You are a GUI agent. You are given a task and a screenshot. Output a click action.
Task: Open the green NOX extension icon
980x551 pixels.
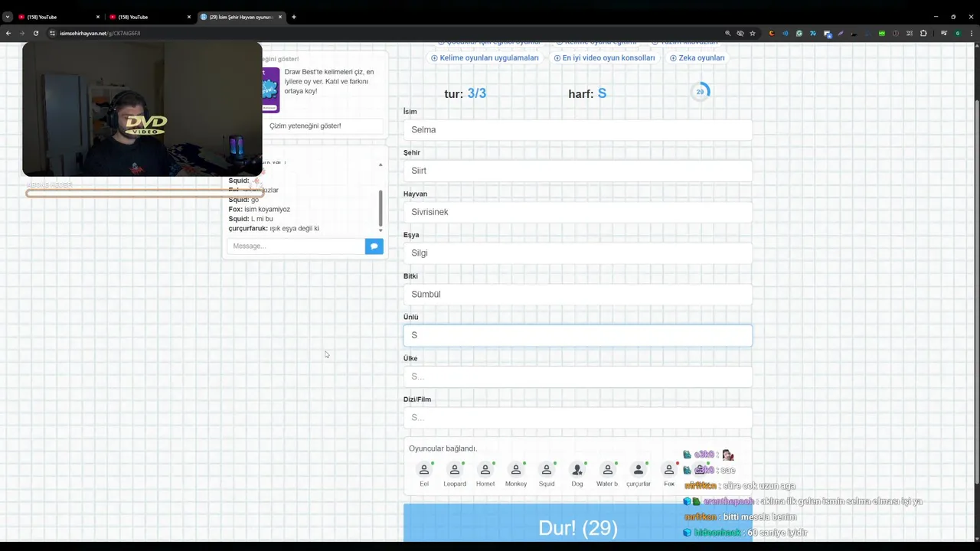tap(882, 33)
